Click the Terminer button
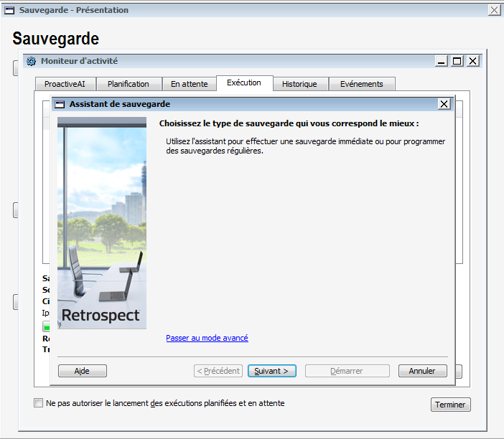Viewport: 504px width, 439px height. pyautogui.click(x=450, y=405)
